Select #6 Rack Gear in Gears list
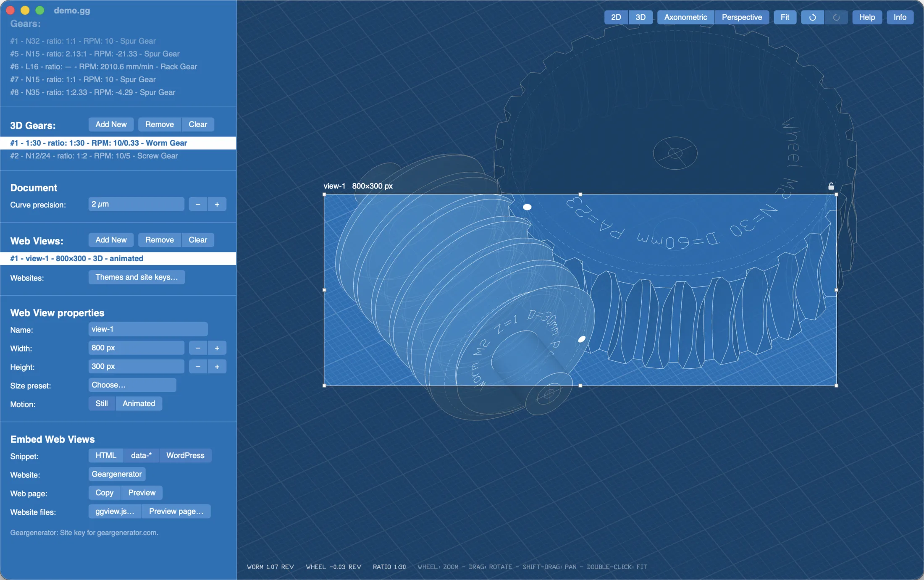The width and height of the screenshot is (924, 580). point(118,66)
